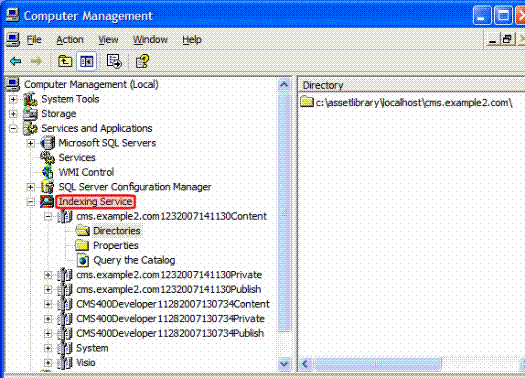Expand SQL Server Configuration Manager node
The height and width of the screenshot is (378, 525).
30,187
